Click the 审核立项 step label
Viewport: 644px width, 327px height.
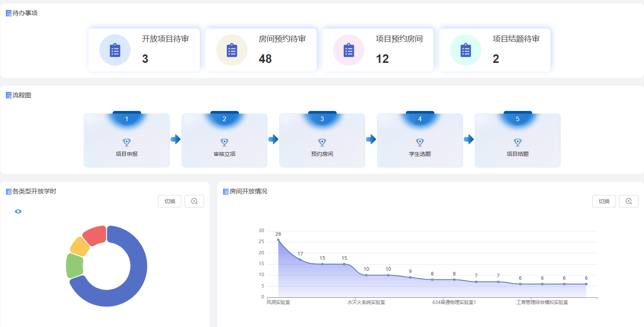click(224, 154)
